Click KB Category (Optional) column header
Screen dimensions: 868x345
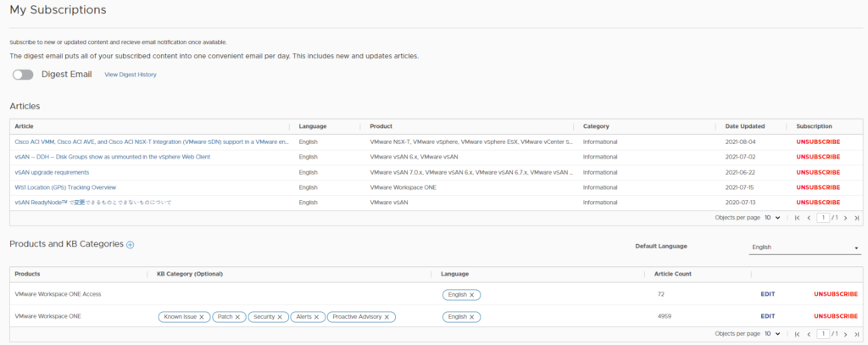pos(190,274)
